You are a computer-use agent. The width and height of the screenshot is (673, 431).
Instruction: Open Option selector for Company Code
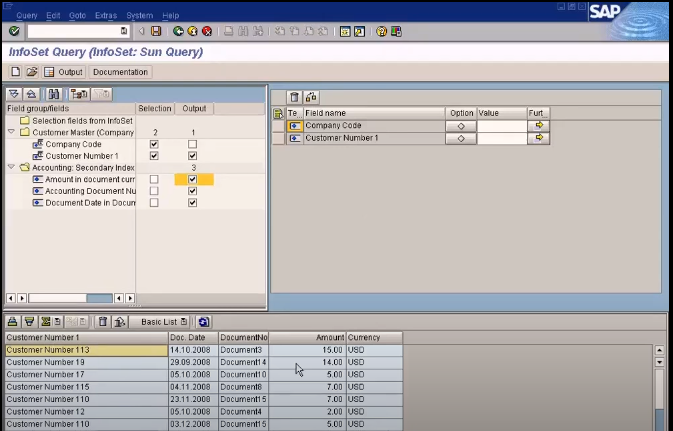click(x=461, y=126)
